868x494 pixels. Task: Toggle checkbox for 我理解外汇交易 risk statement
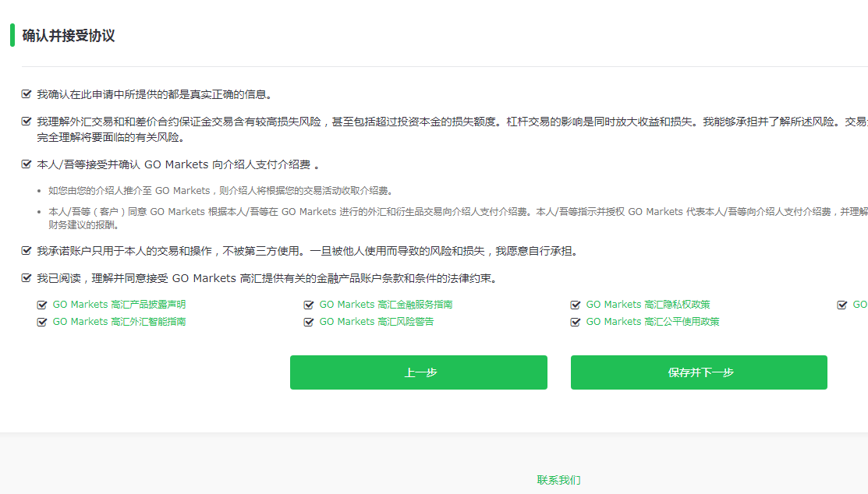click(26, 121)
